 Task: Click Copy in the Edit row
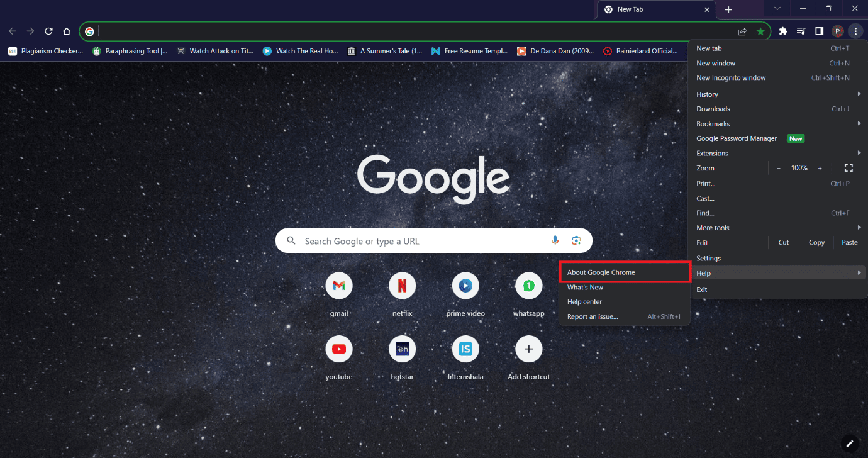pyautogui.click(x=816, y=243)
